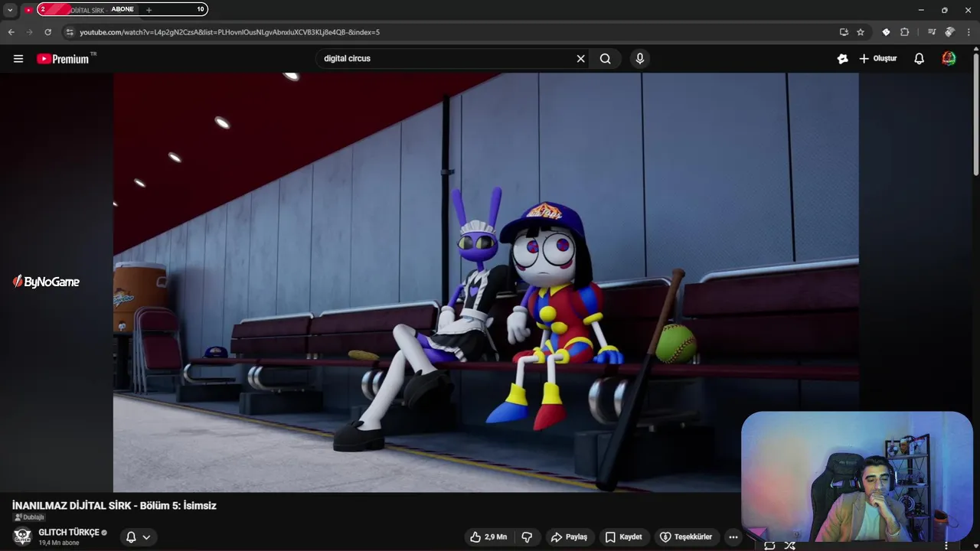The height and width of the screenshot is (551, 980).
Task: Run search with the magnifier button
Action: [x=606, y=59]
